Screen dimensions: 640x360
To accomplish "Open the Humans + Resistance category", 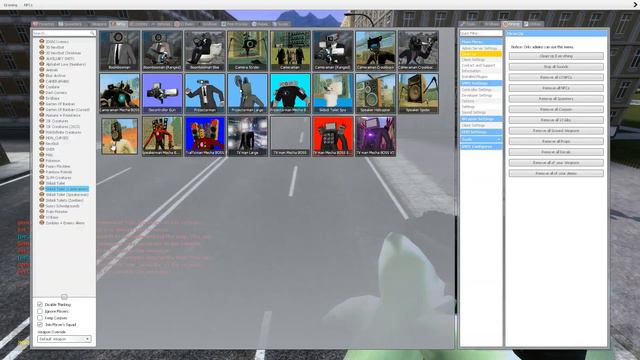I will pyautogui.click(x=63, y=116).
